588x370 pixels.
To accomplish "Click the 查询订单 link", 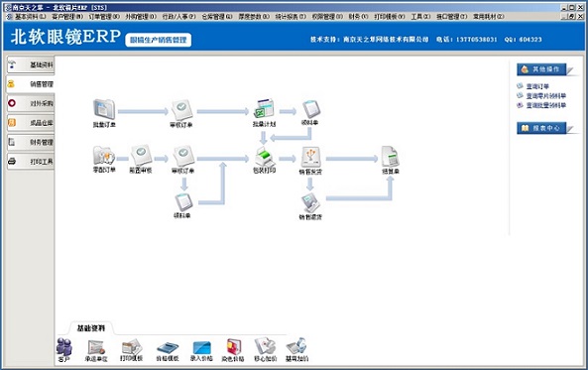I will coord(537,86).
